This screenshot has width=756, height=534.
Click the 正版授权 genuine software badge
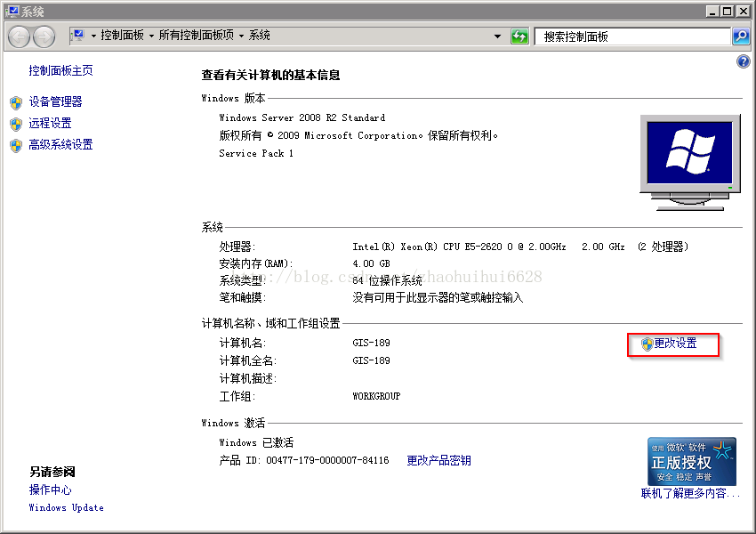click(x=691, y=461)
